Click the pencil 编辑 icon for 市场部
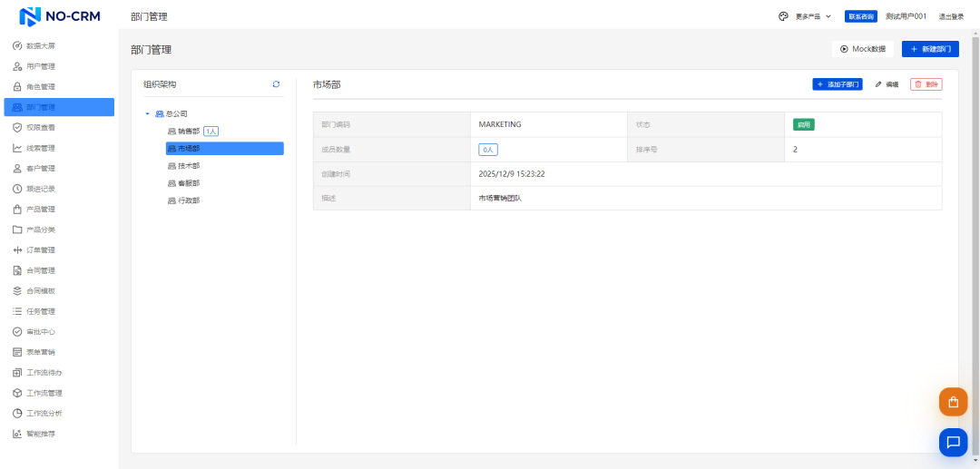 coord(878,84)
